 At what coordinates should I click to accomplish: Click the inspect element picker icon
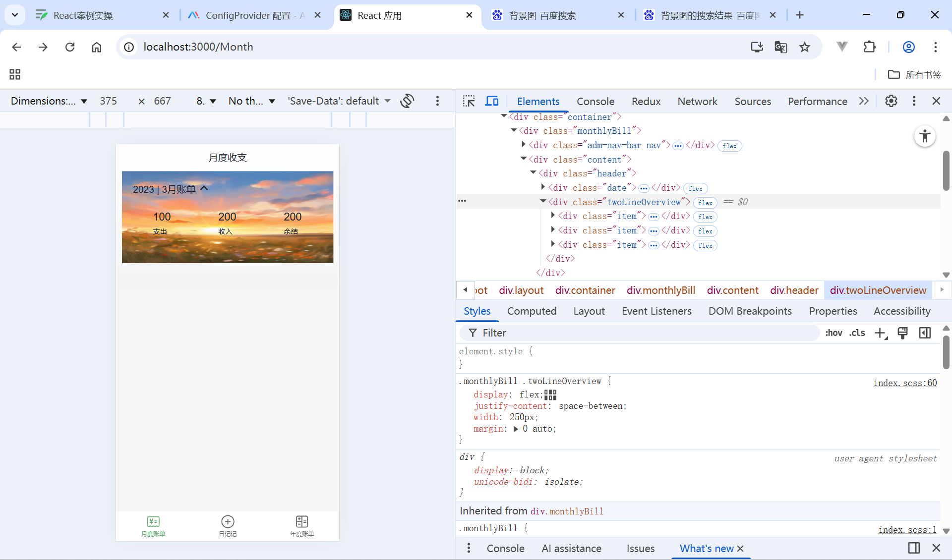pyautogui.click(x=469, y=101)
